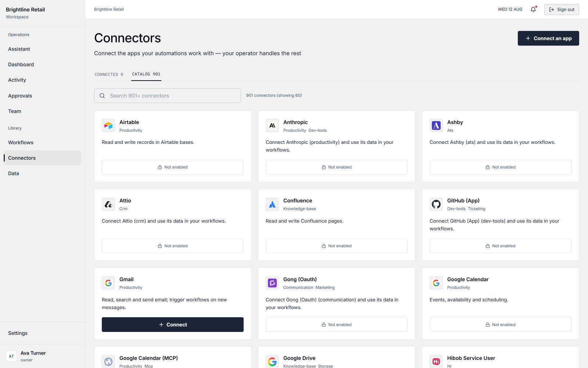Click the Confluence card title
588x368 pixels.
pos(298,201)
